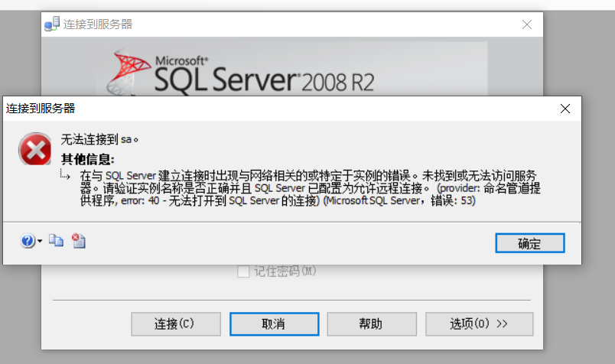Click the 确定 button in error dialog
The width and height of the screenshot is (615, 364).
[530, 243]
